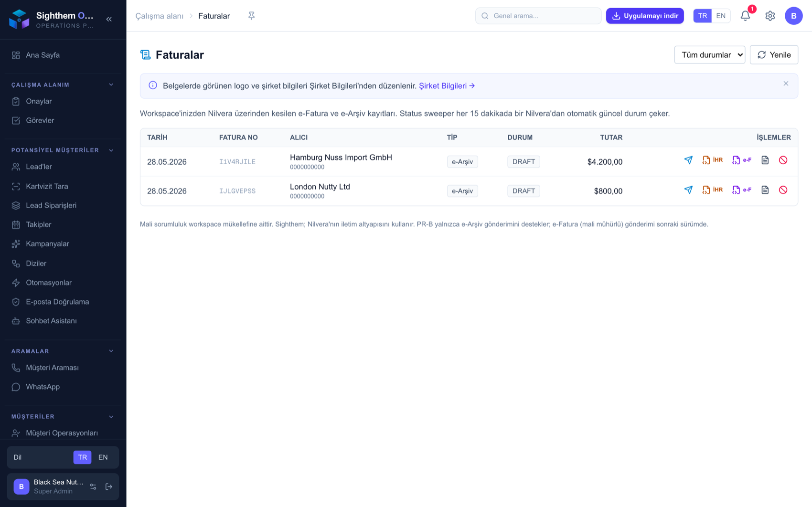This screenshot has width=812, height=507.
Task: Cancel the Hamburg Nuss Import invoice
Action: coord(783,160)
